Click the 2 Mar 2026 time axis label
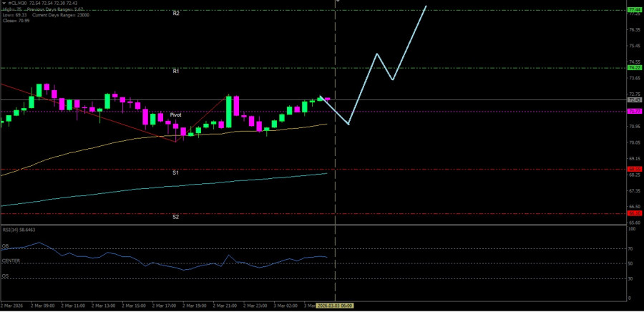This screenshot has height=312, width=644. (13, 306)
